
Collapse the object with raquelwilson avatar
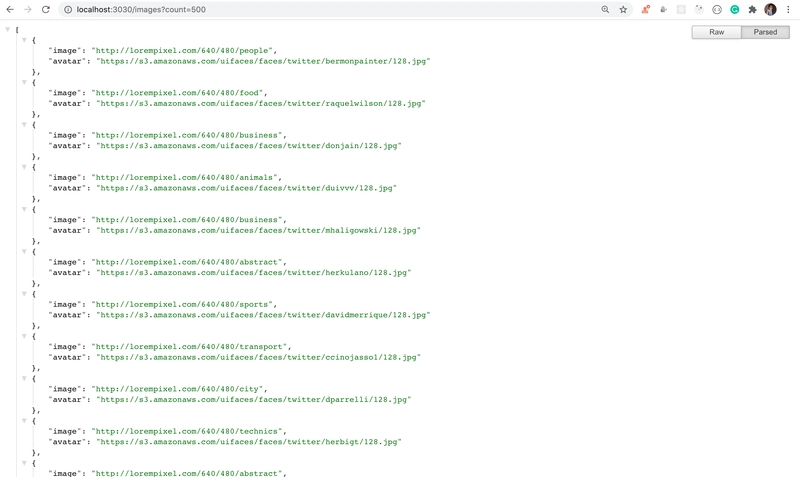pyautogui.click(x=24, y=82)
